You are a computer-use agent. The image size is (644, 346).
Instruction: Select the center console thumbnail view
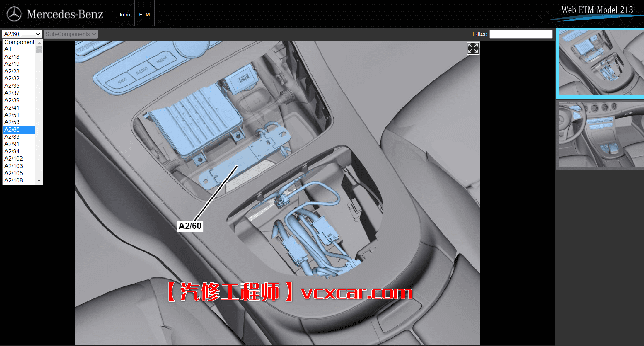[x=600, y=63]
